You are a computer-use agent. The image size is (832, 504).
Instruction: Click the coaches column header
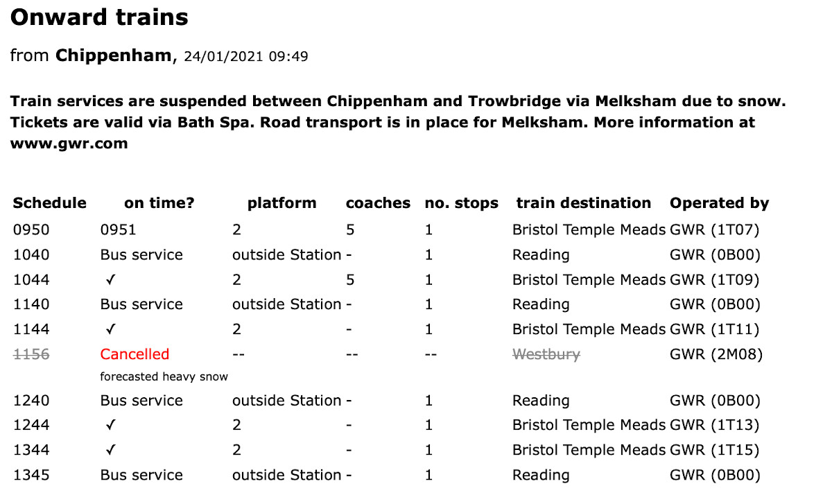tap(378, 203)
